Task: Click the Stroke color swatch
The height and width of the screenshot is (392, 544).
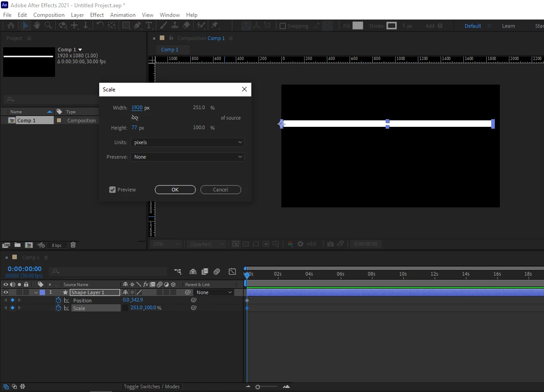Action: tap(391, 25)
